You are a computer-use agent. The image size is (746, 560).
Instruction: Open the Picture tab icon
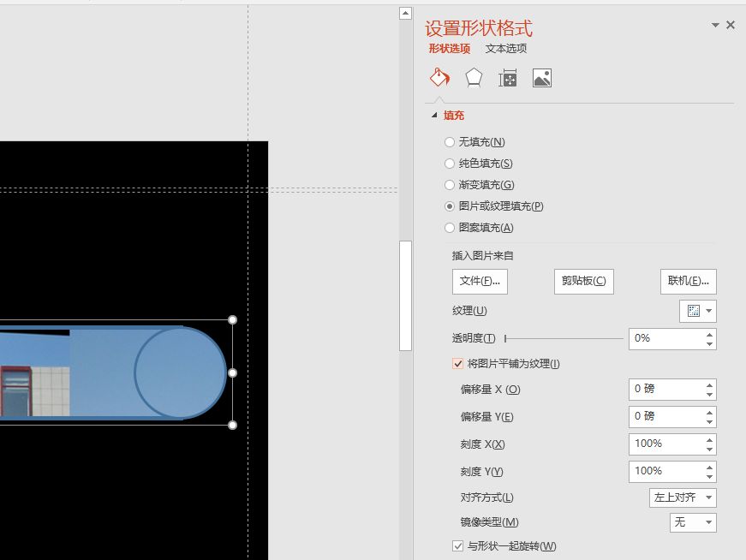coord(542,78)
